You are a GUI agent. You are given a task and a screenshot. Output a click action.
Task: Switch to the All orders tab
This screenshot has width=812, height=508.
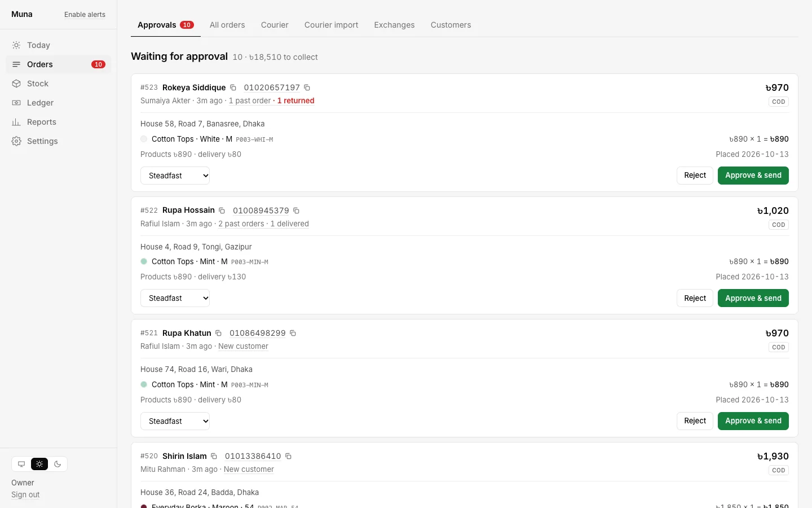(227, 25)
